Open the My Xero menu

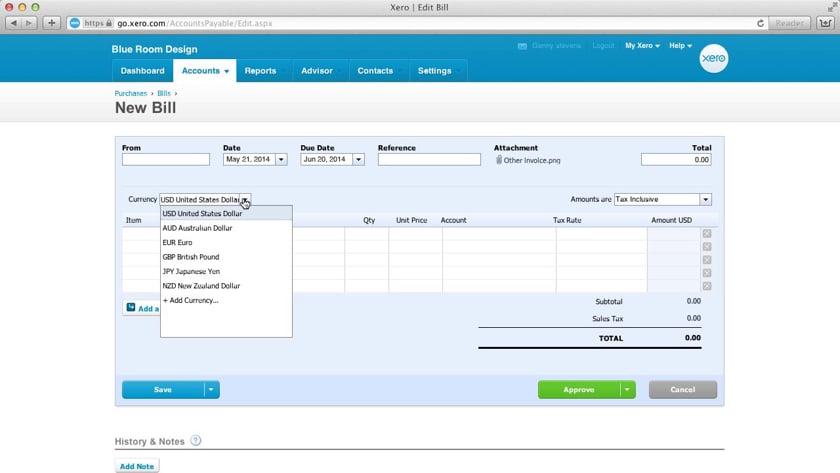[x=642, y=46]
